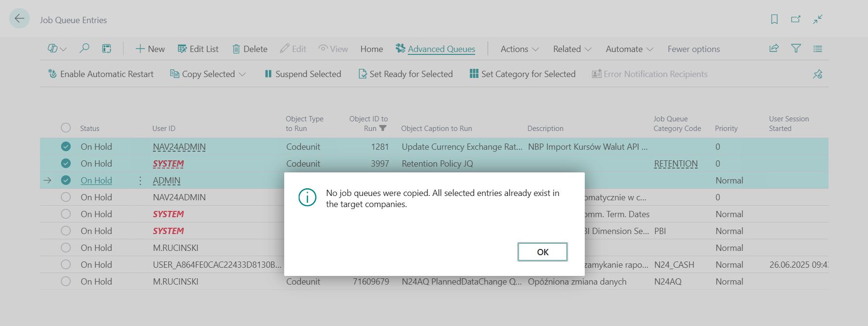The width and height of the screenshot is (868, 326).
Task: Click the View eye action
Action: click(333, 49)
